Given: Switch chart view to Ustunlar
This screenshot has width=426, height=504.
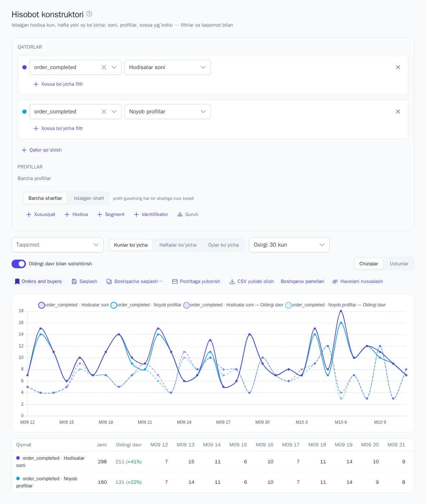Looking at the screenshot, I should 399,264.
